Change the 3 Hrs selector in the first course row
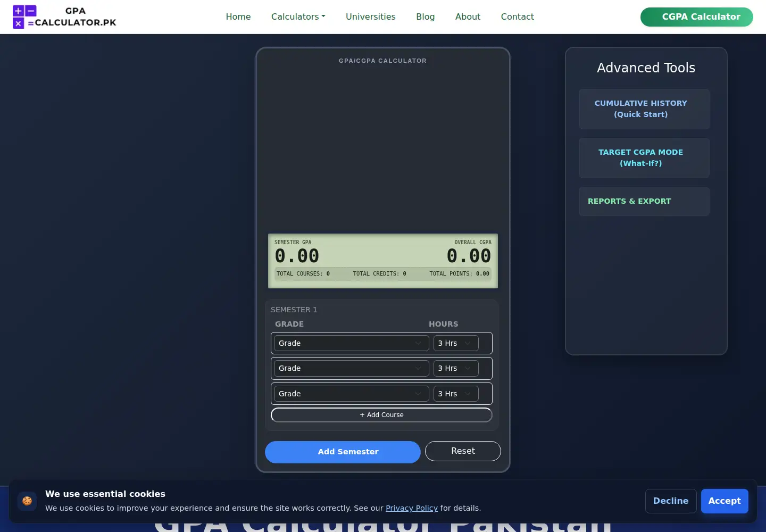The image size is (766, 532). point(456,343)
